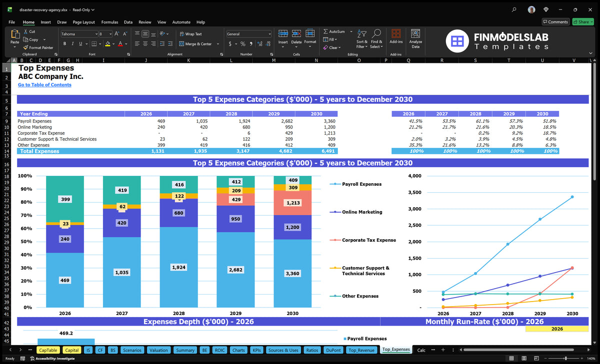Toggle Merge & Center
The width and height of the screenshot is (600, 364).
[x=195, y=44]
